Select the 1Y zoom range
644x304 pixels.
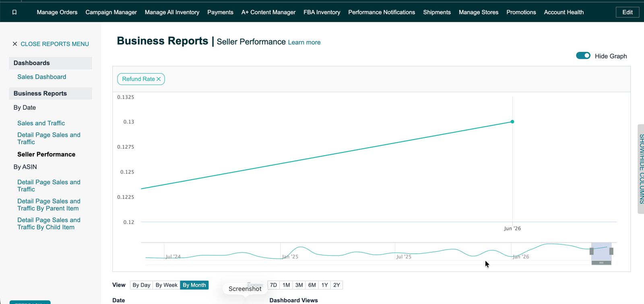[324, 285]
